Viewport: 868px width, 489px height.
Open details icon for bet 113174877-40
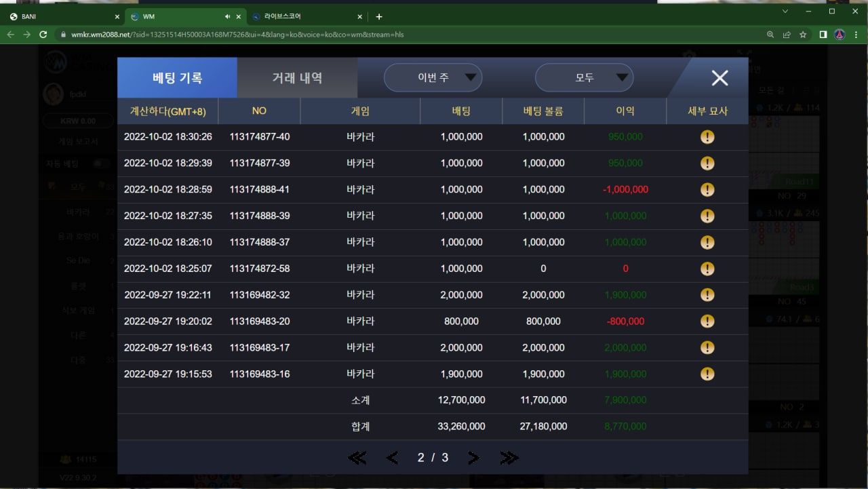click(707, 137)
